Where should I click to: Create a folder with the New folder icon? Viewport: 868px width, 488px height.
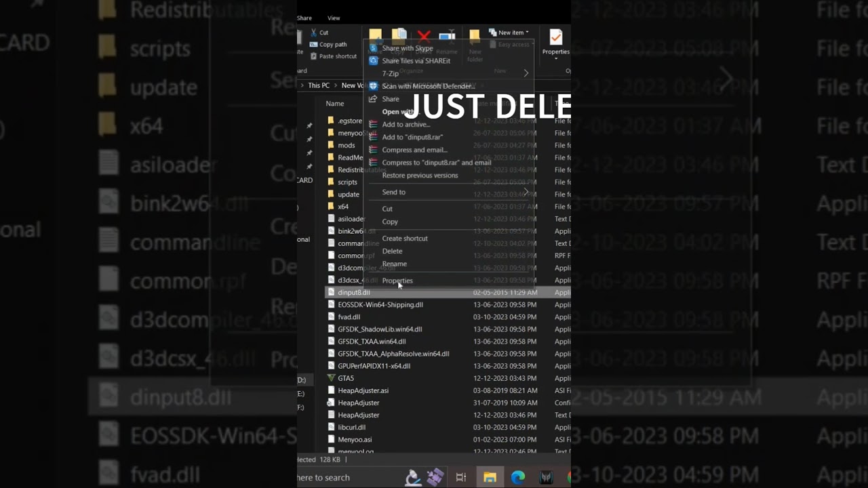coord(475,36)
